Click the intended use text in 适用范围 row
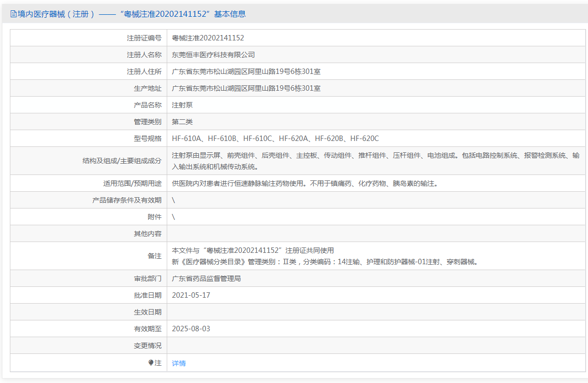Viewport: 588px width, 383px height. pos(304,183)
